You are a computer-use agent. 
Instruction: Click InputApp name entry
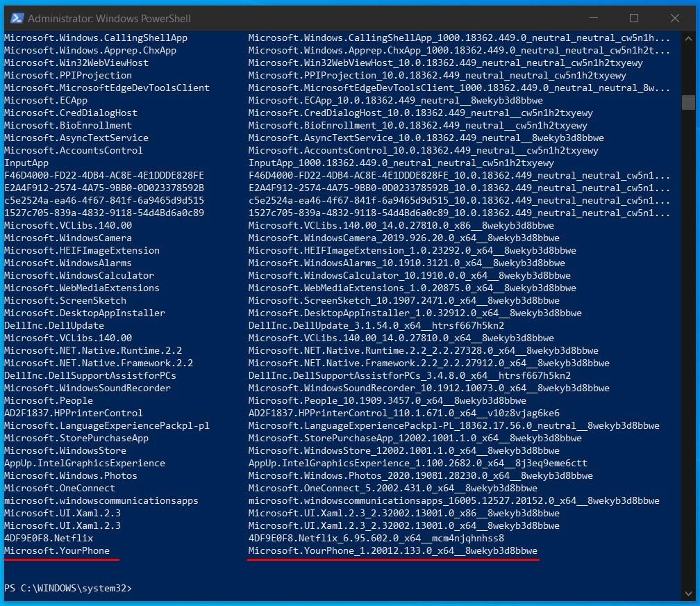pos(26,163)
